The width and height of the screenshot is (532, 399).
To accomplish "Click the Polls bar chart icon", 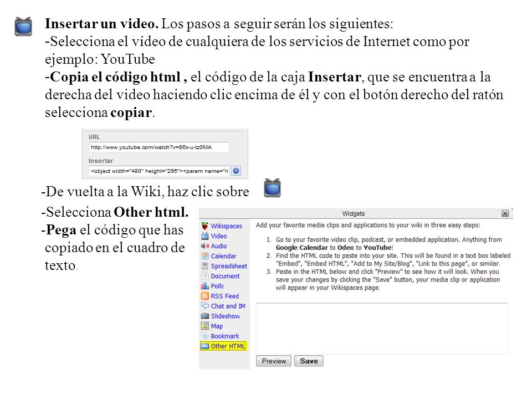I will click(x=204, y=286).
